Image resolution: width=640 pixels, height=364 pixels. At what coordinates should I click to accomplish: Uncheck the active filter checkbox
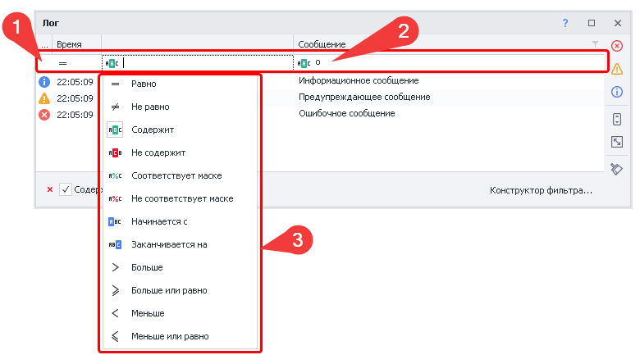66,189
